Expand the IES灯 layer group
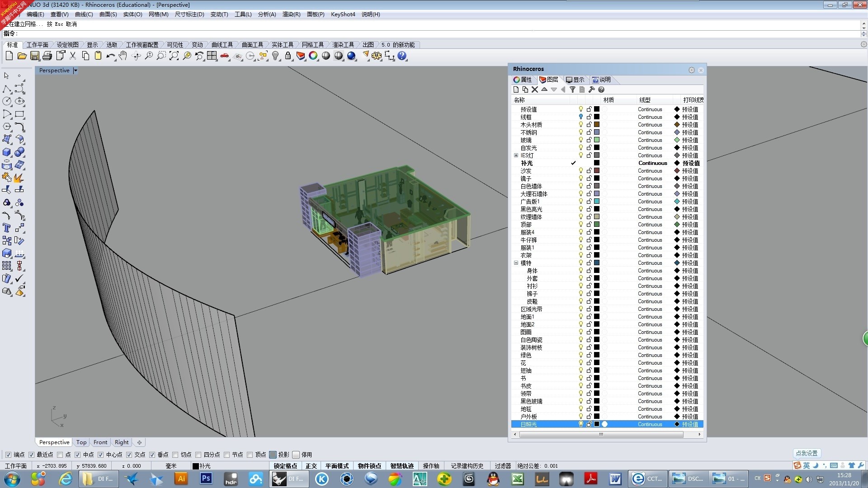868x488 pixels. [516, 155]
